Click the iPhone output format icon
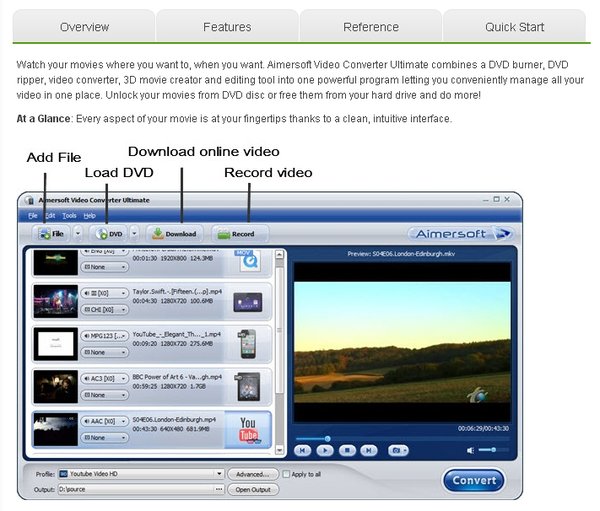 pos(248,344)
